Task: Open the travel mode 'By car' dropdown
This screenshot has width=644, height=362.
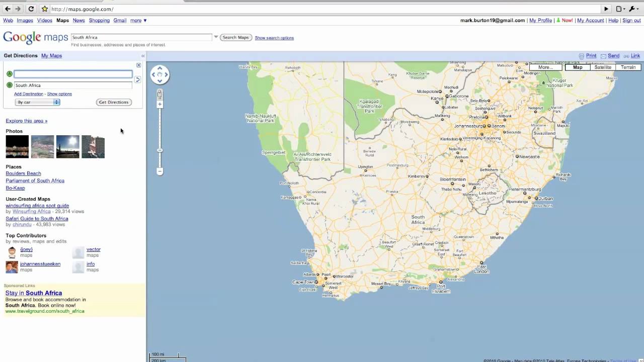Action: tap(38, 102)
